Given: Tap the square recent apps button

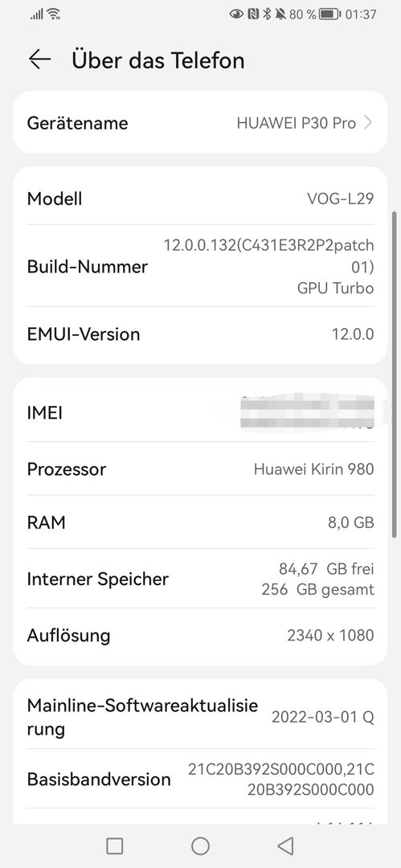Looking at the screenshot, I should pos(114,845).
